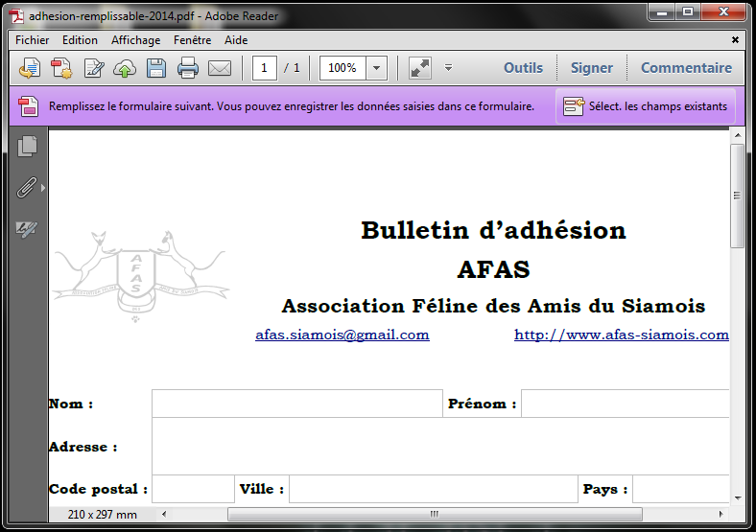Maximize the Adobe Reader window
Screen dimensions: 756x532
688,12
